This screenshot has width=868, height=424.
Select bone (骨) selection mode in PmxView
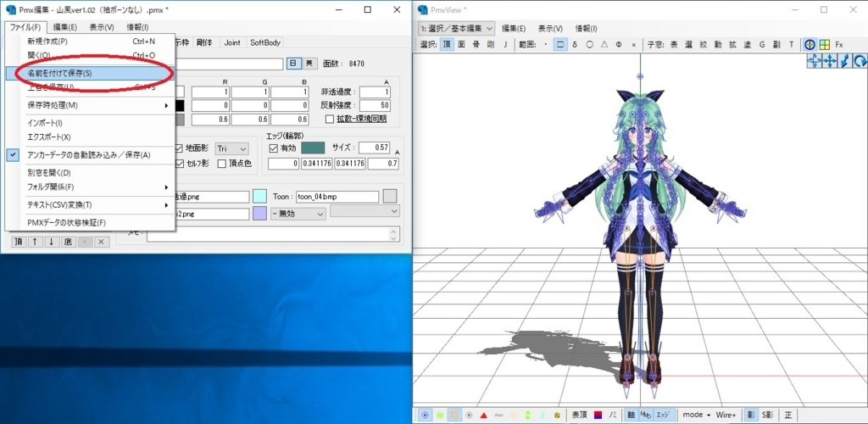click(x=476, y=45)
